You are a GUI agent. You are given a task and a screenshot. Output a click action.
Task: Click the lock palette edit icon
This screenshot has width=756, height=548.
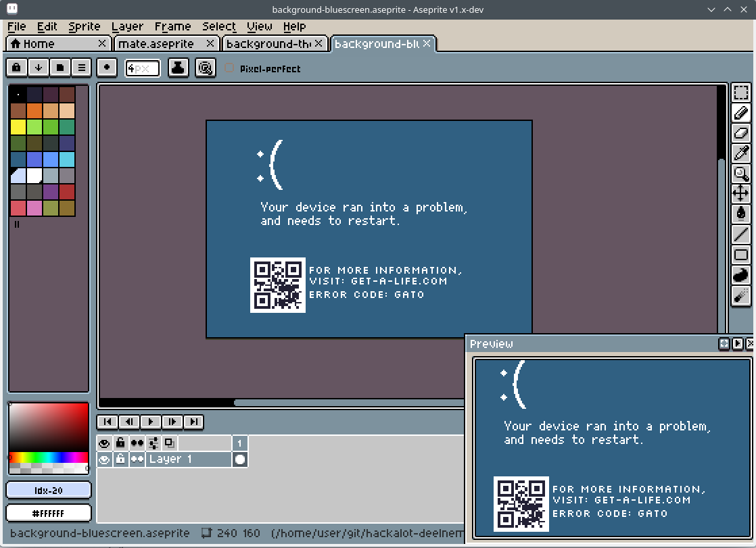click(x=16, y=68)
